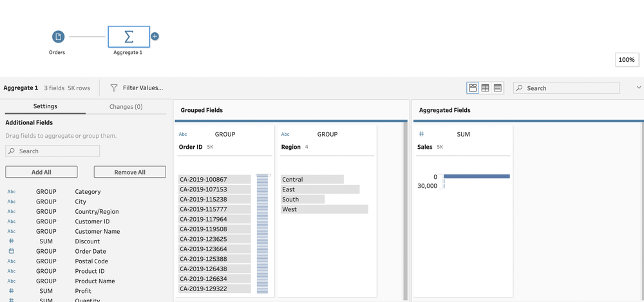Click the Abc type icon for Customer Name
Image resolution: width=644 pixels, height=302 pixels.
click(12, 231)
